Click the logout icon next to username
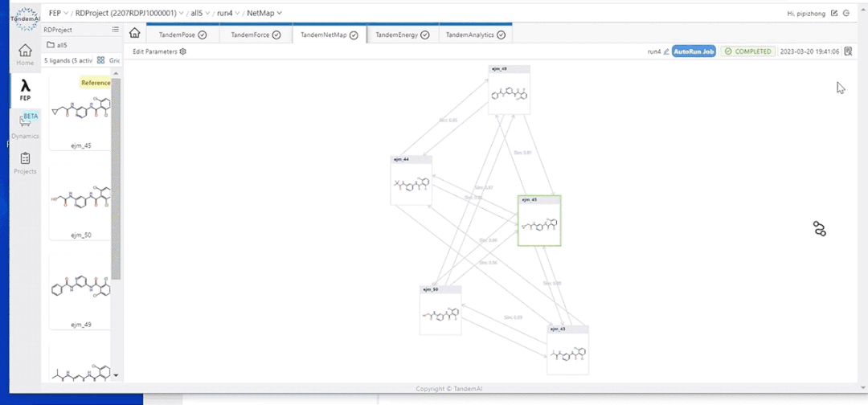Viewport: 868px width, 405px height. [x=846, y=14]
